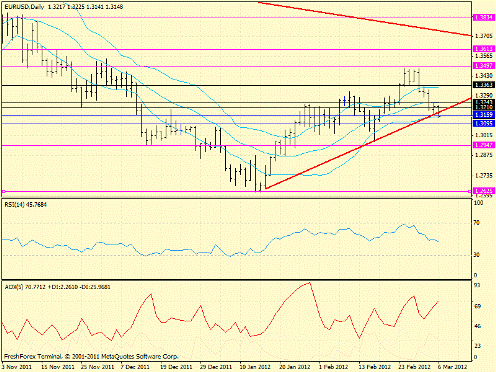Click the magenta 1.2947 price label
The image size is (496, 372).
pos(484,145)
